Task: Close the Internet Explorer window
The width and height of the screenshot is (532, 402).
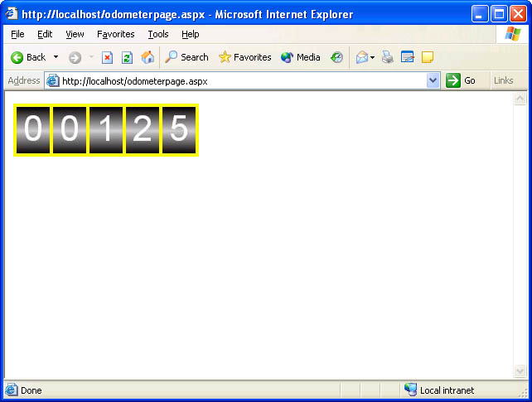Action: [x=518, y=14]
